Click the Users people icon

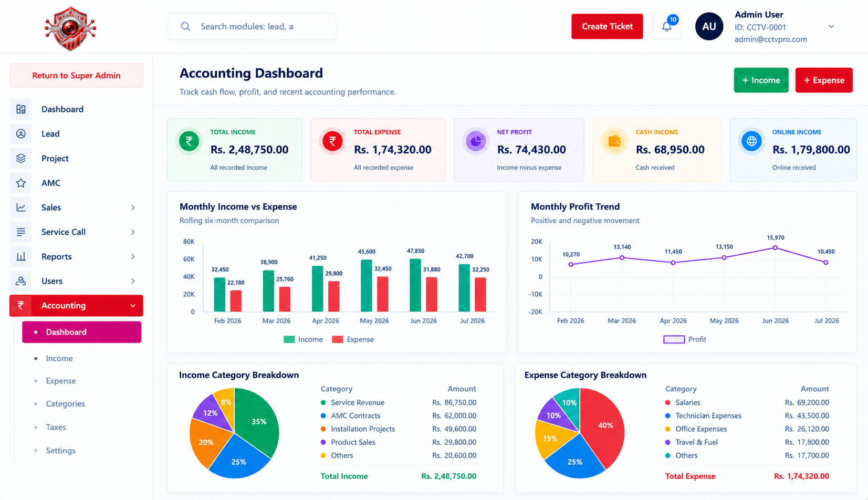pyautogui.click(x=21, y=281)
